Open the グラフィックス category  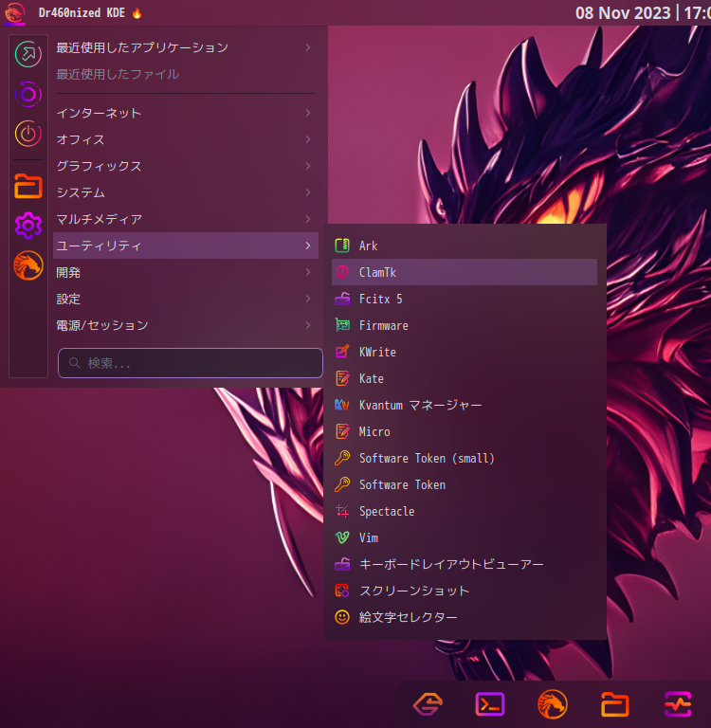pyautogui.click(x=186, y=166)
